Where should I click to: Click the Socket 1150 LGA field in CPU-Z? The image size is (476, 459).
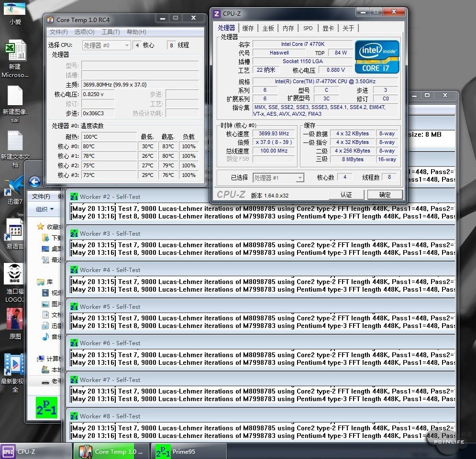pyautogui.click(x=302, y=61)
